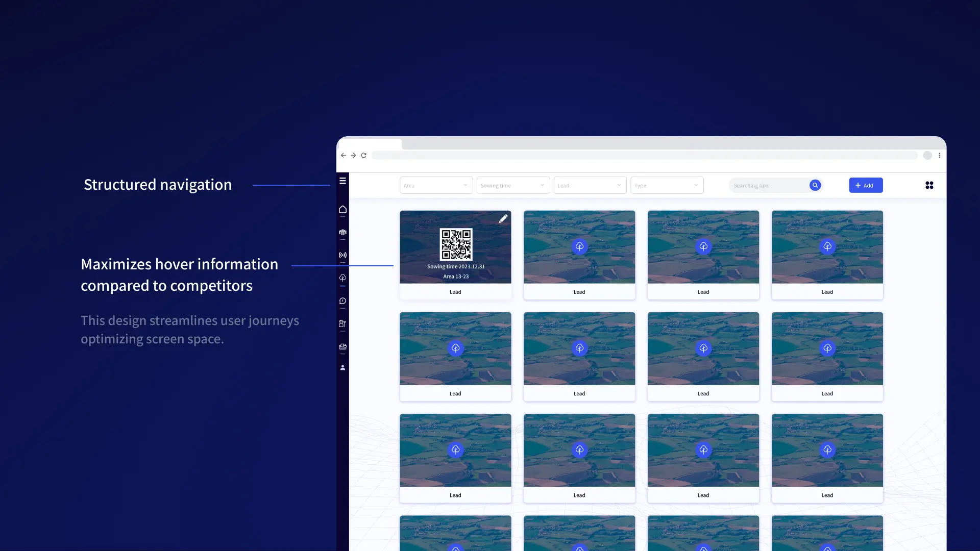The width and height of the screenshot is (980, 551).
Task: Open the tree section in sidebar
Action: click(x=342, y=278)
